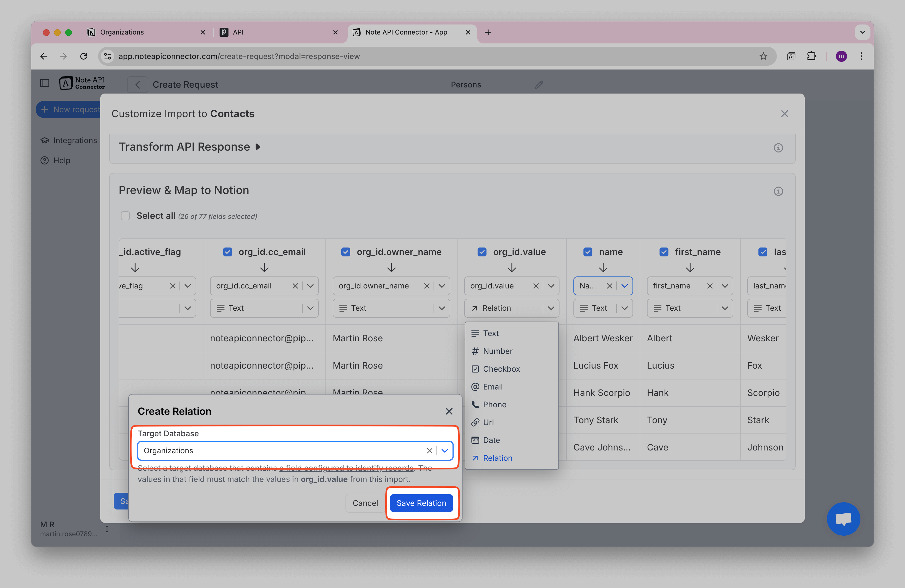Click the Note API Connector logo

[82, 83]
